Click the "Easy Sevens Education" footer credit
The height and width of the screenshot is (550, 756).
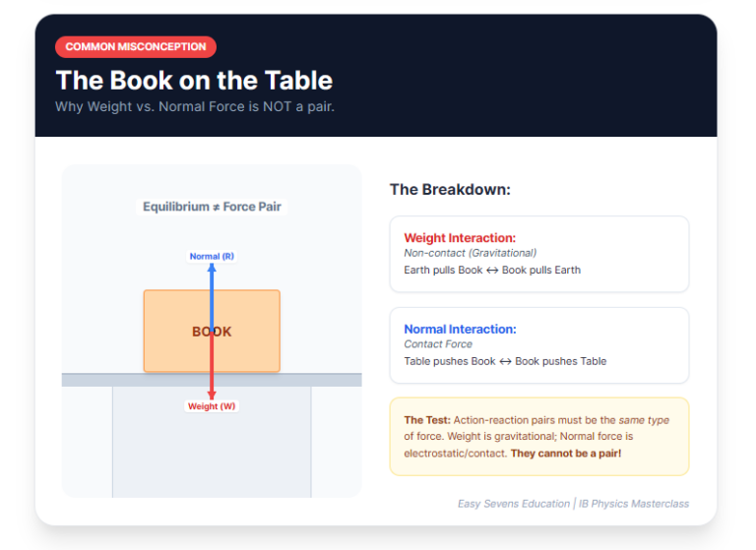tap(514, 504)
